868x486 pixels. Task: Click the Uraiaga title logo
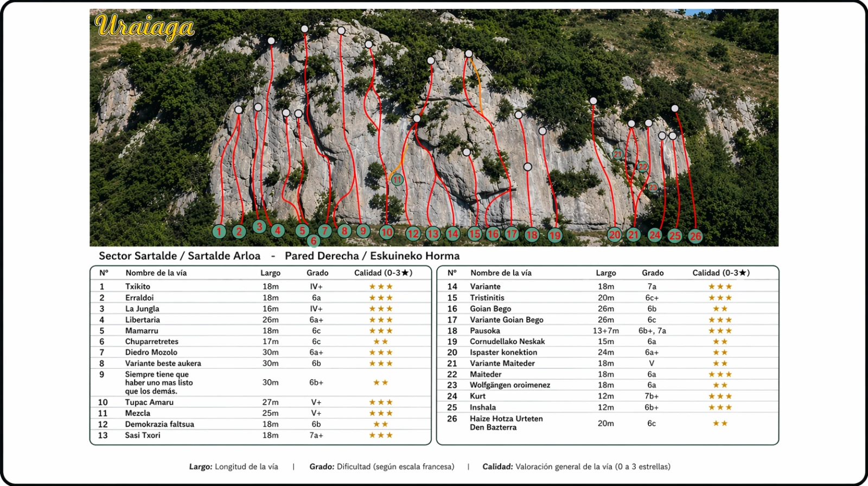click(x=144, y=27)
